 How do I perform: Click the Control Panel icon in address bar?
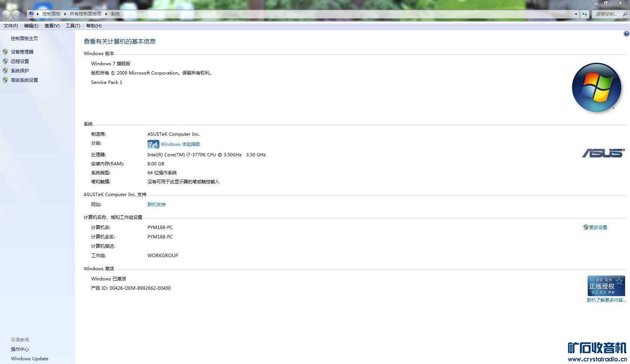point(32,14)
